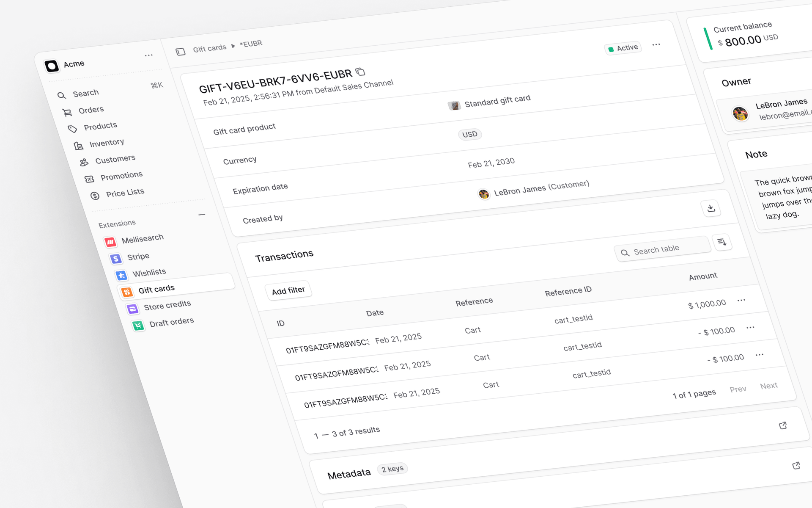
Task: Click the download icon in the Created by row
Action: point(711,208)
